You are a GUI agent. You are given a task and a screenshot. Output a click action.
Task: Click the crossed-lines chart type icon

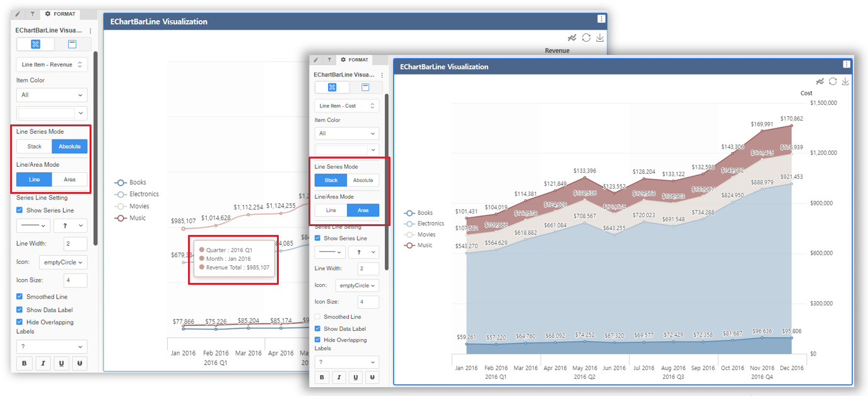pyautogui.click(x=332, y=87)
